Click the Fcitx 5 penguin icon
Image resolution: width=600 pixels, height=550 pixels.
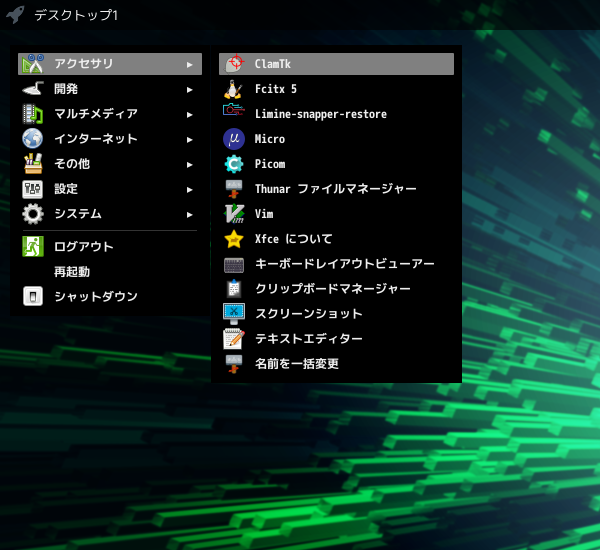234,89
